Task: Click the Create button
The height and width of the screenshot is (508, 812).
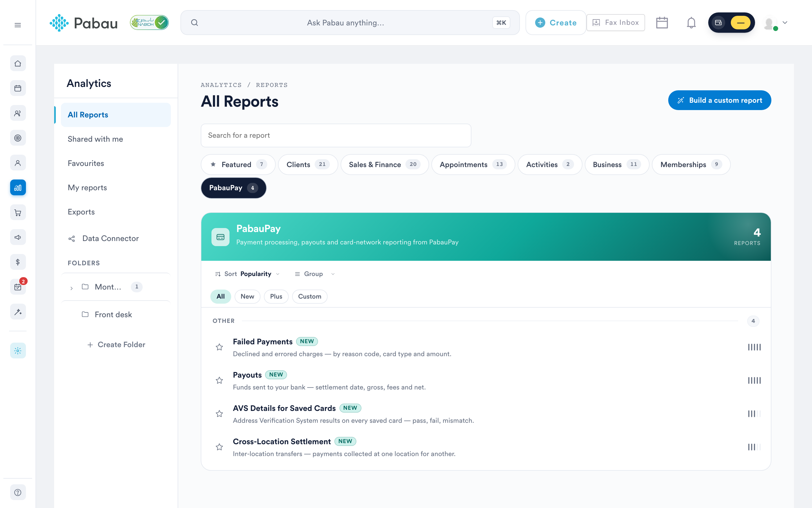Action: [x=556, y=23]
